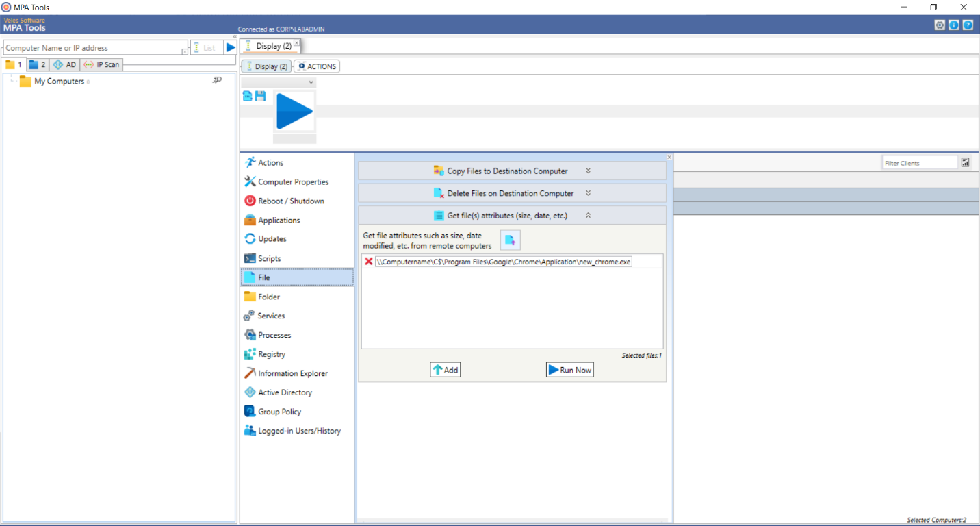Click the search computers icon in tree
980x526 pixels.
217,80
